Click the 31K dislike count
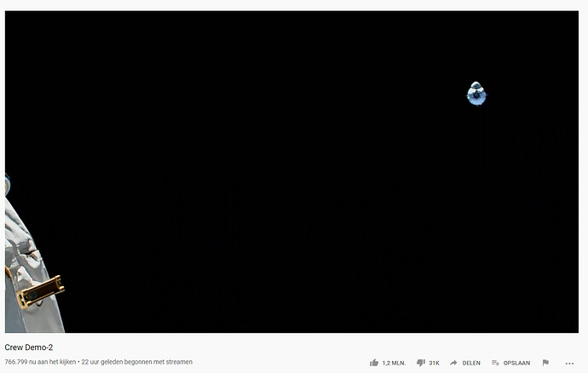The image size is (588, 373). (x=434, y=363)
